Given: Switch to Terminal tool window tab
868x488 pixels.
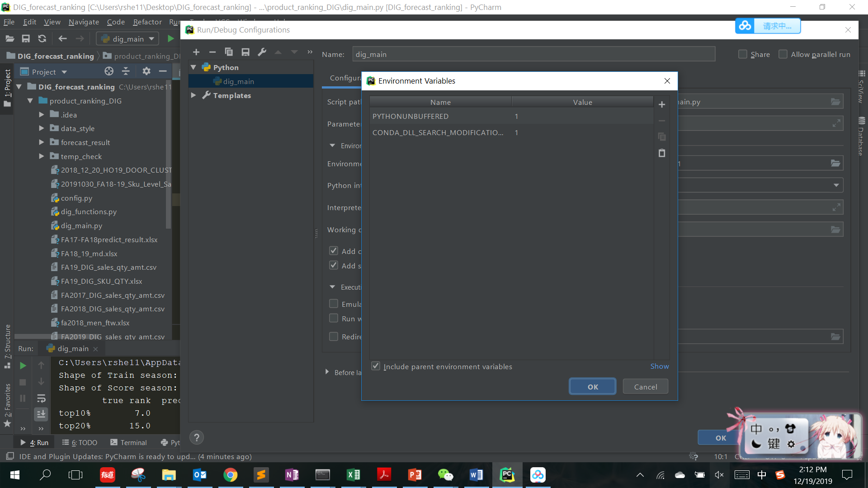Looking at the screenshot, I should click(129, 442).
